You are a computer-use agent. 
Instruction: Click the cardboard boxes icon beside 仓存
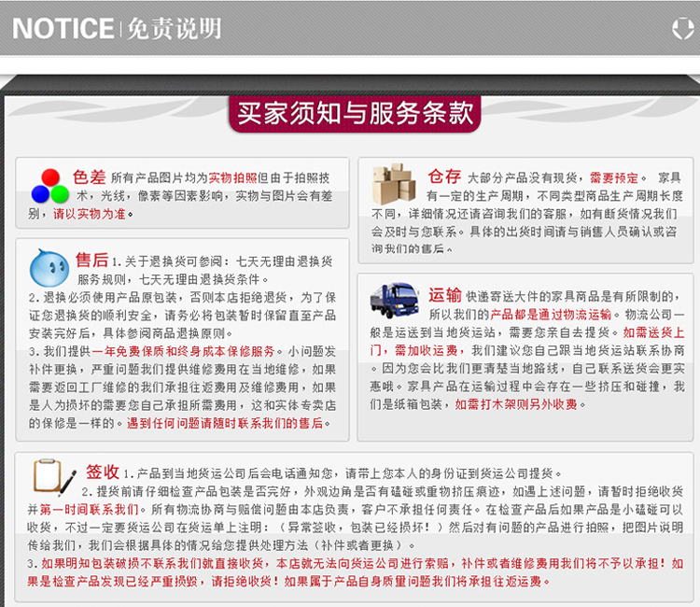coord(394,185)
